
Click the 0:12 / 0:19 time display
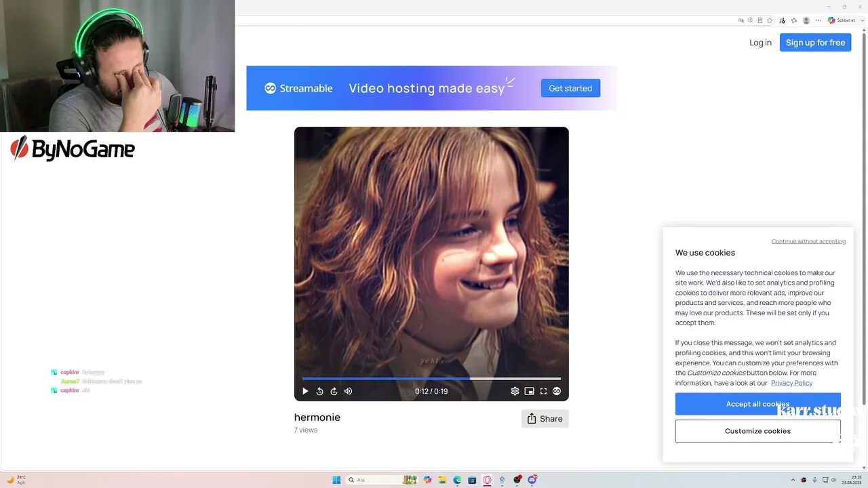tap(431, 391)
